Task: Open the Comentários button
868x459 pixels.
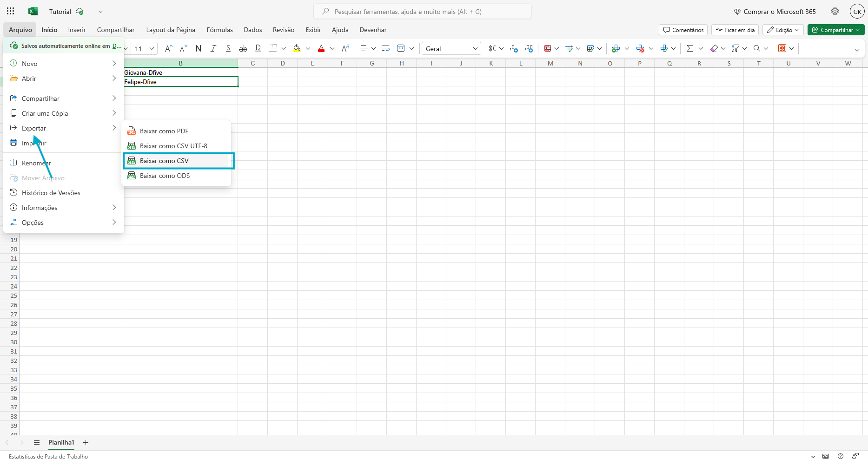Action: [x=683, y=30]
